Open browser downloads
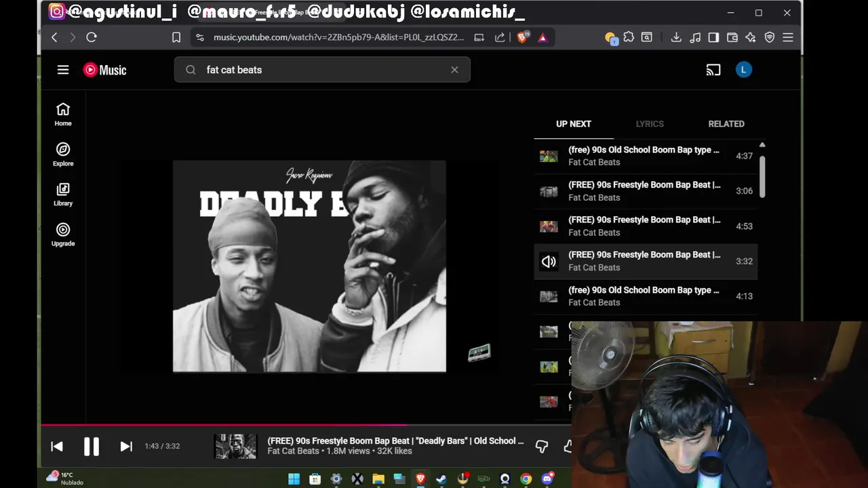 (x=676, y=37)
